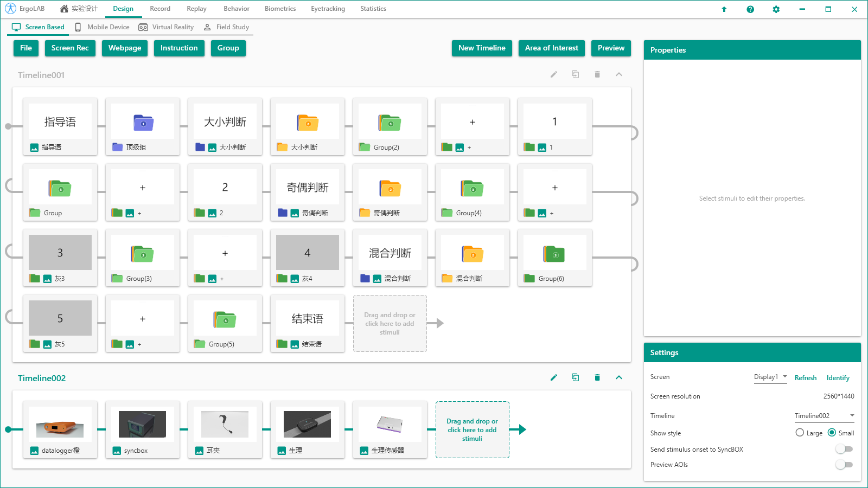
Task: Open help via the question mark icon
Action: pyautogui.click(x=750, y=9)
